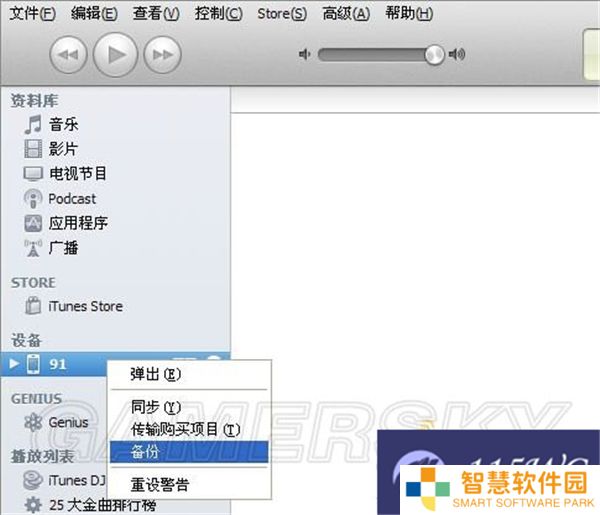Expand the 91 device disclosure triangle
The width and height of the screenshot is (600, 515).
coord(14,363)
